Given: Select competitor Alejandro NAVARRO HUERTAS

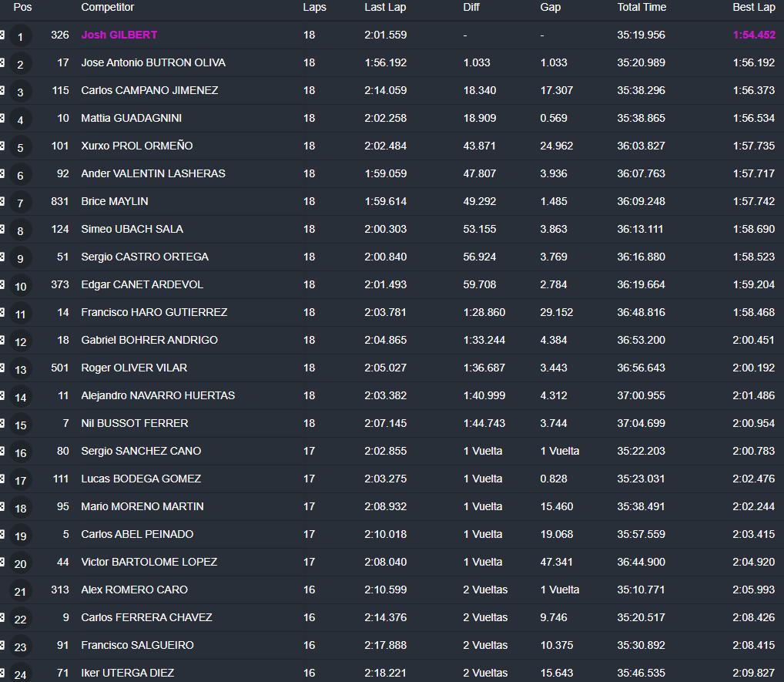Looking at the screenshot, I should pos(157,395).
